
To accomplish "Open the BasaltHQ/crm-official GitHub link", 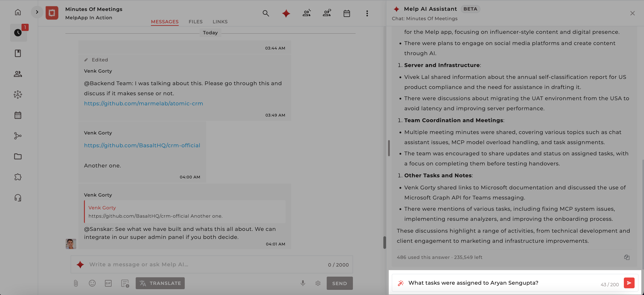I will (x=142, y=145).
